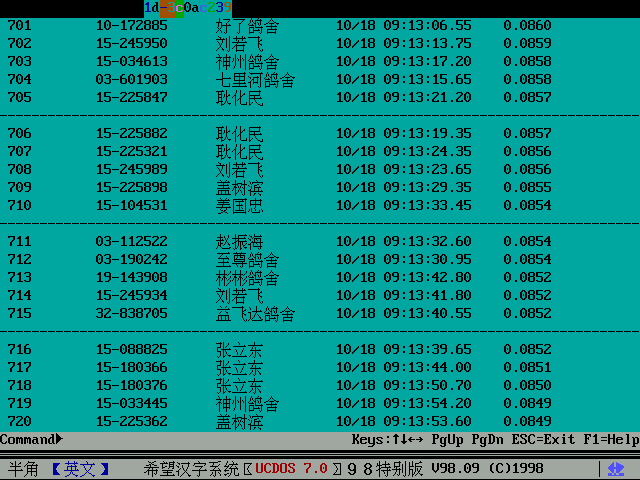This screenshot has width=640, height=480.
Task: Select record row number 710
Action: [x=19, y=205]
